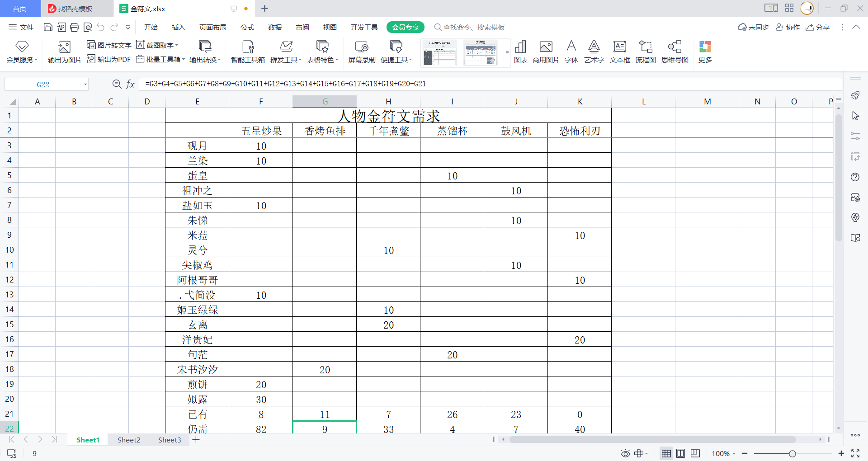The width and height of the screenshot is (868, 461).
Task: Open print preview icon
Action: pyautogui.click(x=88, y=27)
